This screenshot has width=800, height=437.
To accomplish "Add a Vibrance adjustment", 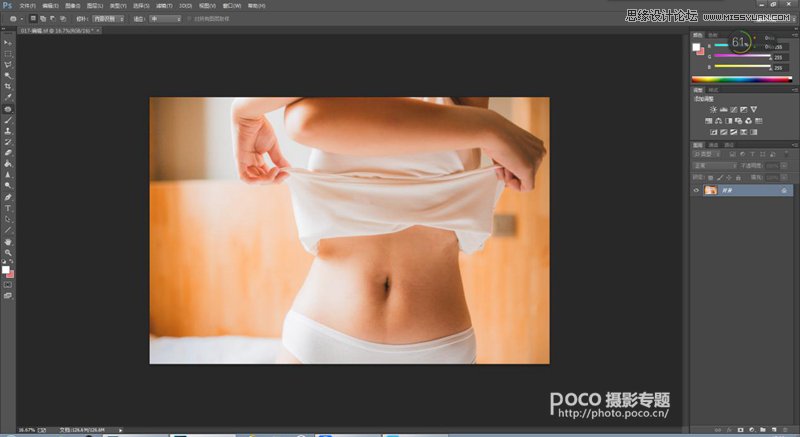I will click(754, 110).
